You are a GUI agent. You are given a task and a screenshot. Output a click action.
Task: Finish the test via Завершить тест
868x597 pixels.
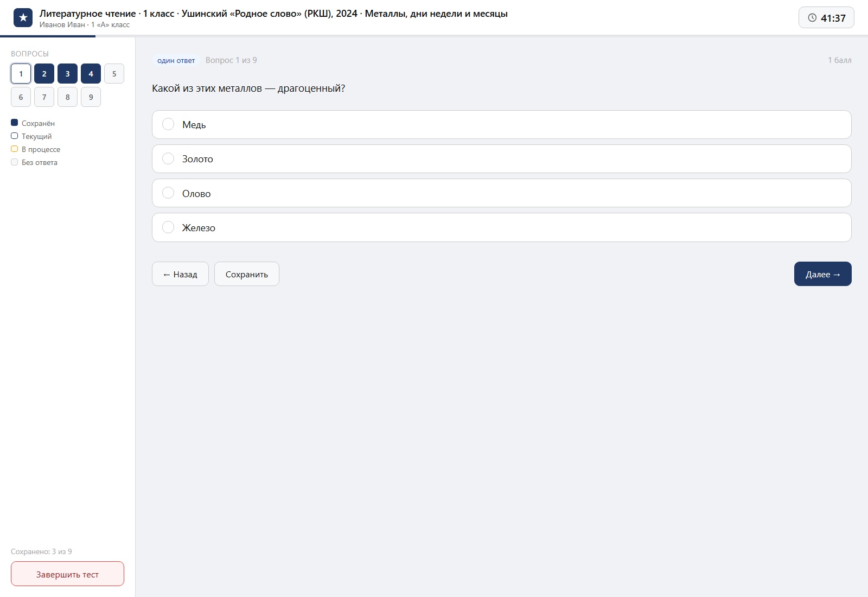coord(67,574)
